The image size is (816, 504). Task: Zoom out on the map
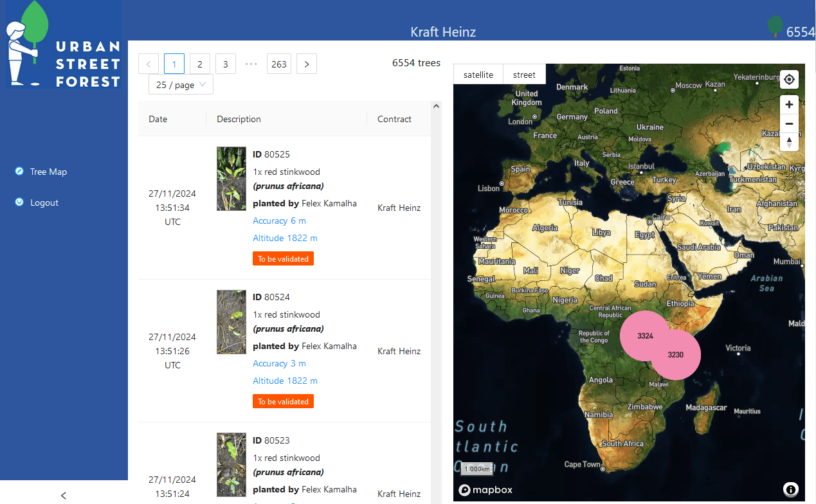[789, 123]
